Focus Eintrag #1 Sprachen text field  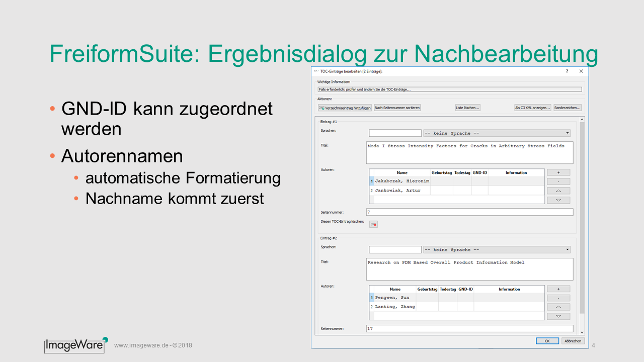coord(395,133)
